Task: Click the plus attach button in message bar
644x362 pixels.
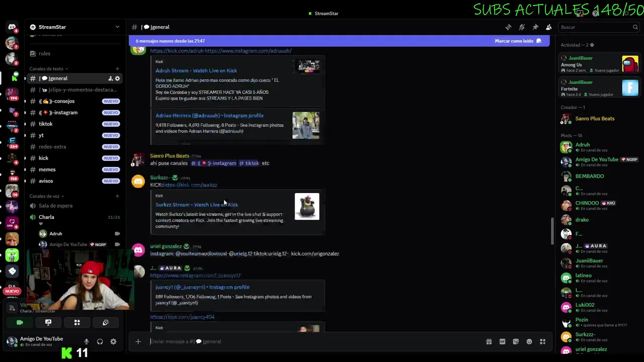Action: pyautogui.click(x=138, y=341)
